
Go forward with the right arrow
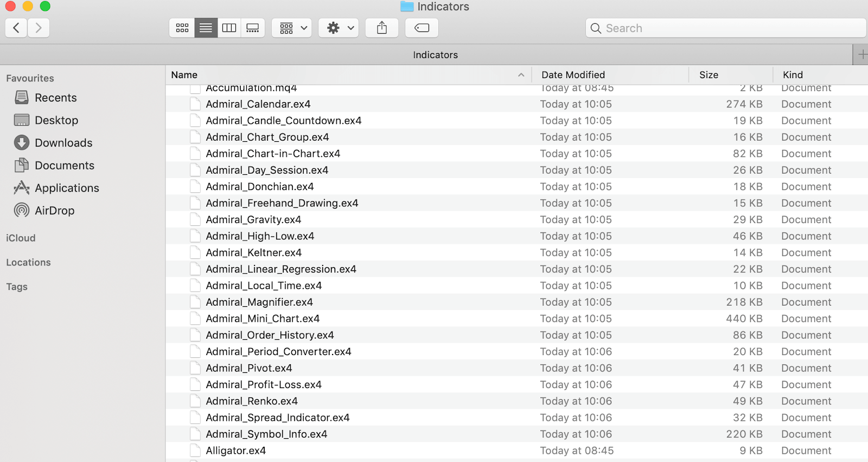click(x=39, y=28)
